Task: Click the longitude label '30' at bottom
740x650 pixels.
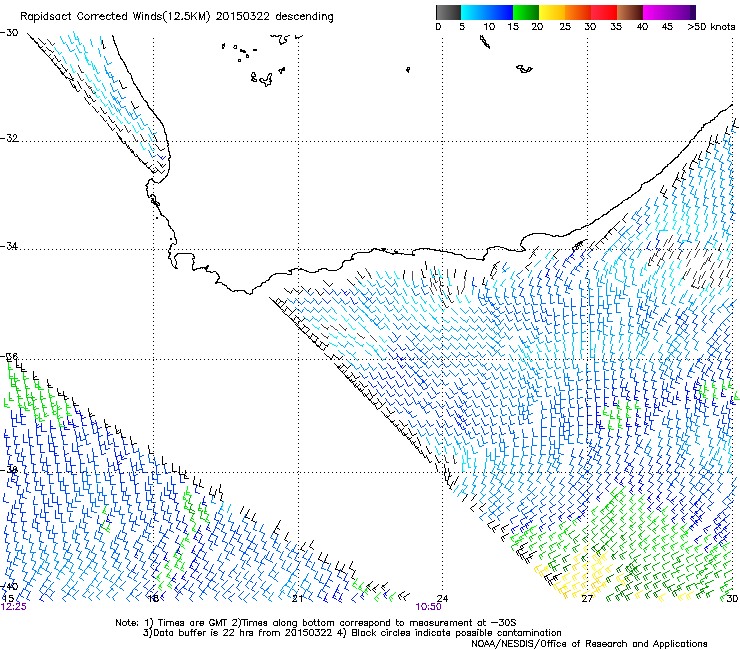Action: [732, 599]
